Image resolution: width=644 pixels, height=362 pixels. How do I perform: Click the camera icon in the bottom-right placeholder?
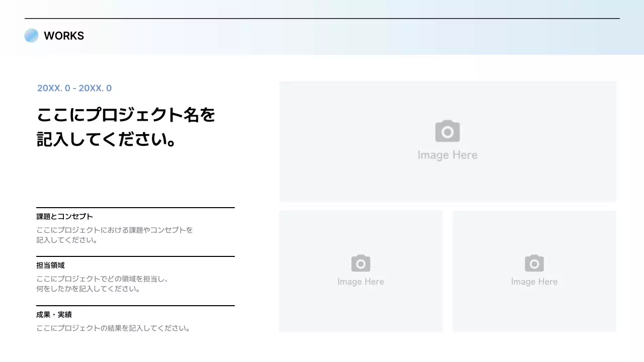click(x=534, y=263)
